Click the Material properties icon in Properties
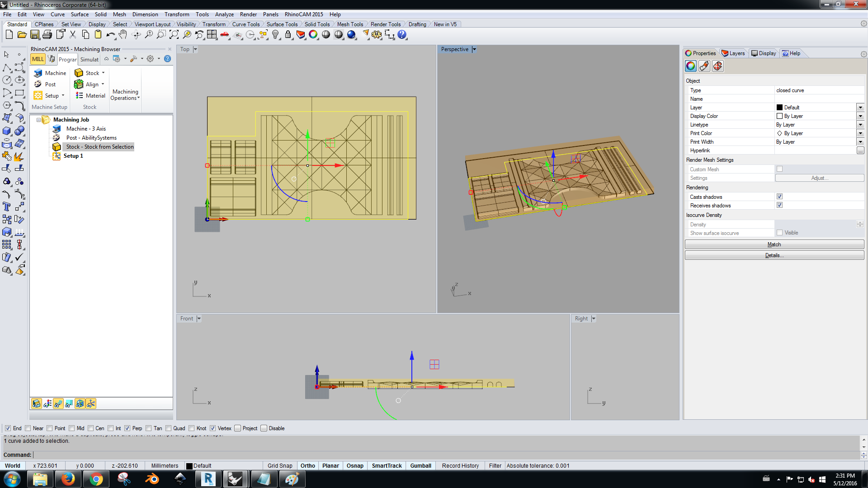 coord(718,66)
